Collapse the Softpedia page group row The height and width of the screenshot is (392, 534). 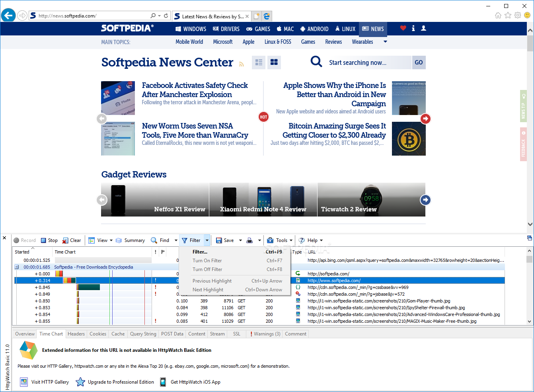point(17,267)
